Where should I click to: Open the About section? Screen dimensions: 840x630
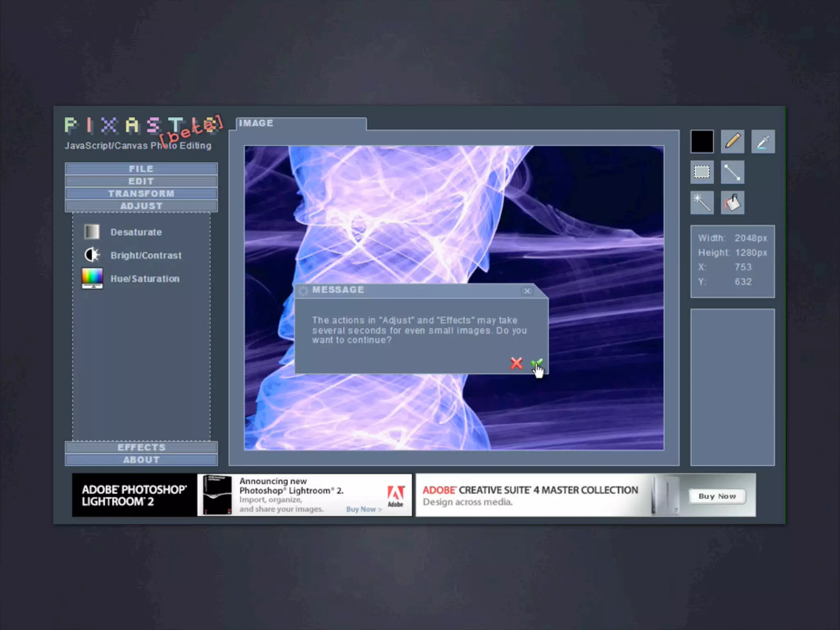(141, 460)
